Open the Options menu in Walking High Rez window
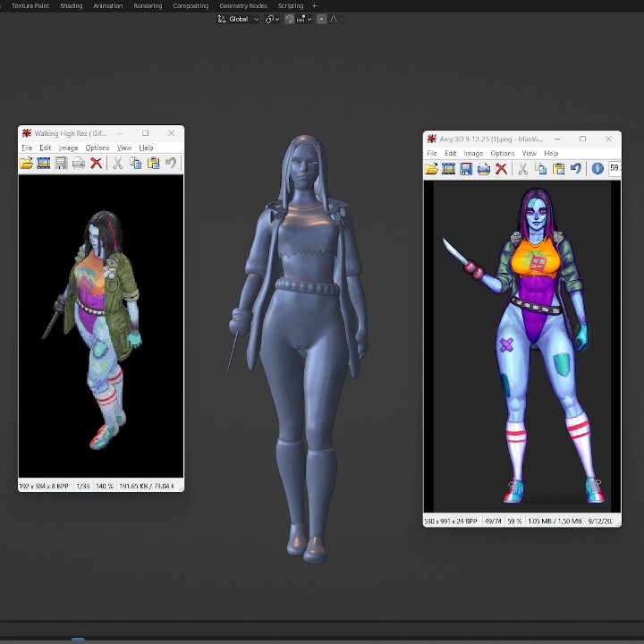This screenshot has height=644, width=644. click(97, 148)
